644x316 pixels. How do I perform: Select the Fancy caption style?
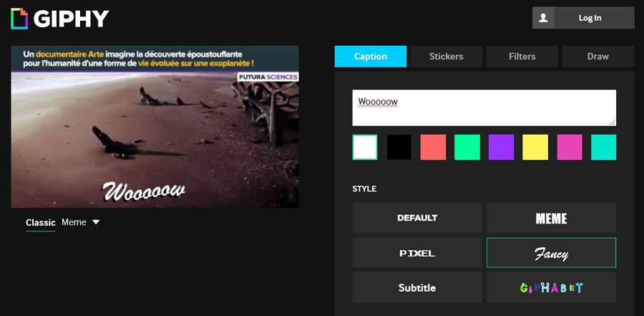(551, 253)
